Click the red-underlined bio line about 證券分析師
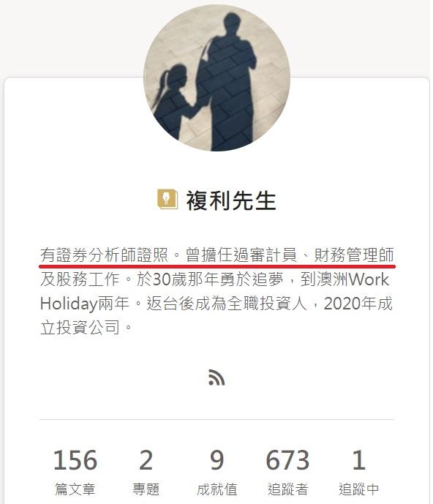Image resolution: width=433 pixels, height=504 pixels. pos(217,255)
